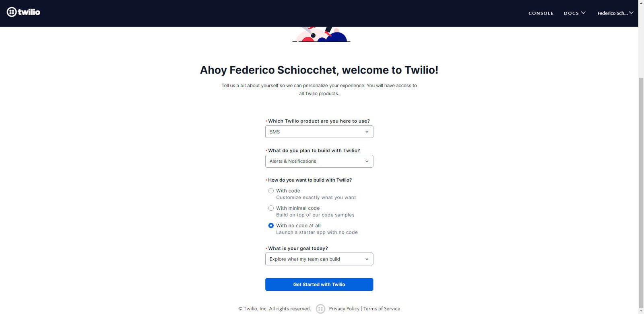Open the Terms of Service link
644x314 pixels.
[x=382, y=309]
